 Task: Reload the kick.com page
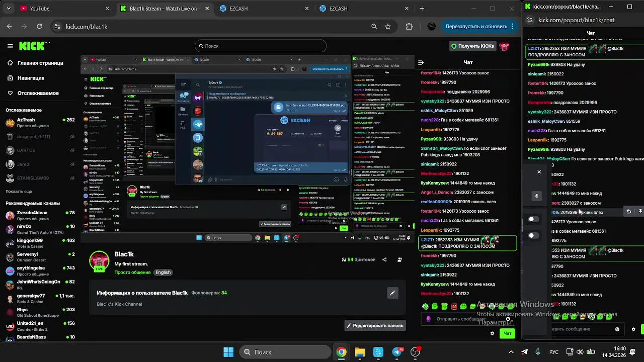[39, 27]
